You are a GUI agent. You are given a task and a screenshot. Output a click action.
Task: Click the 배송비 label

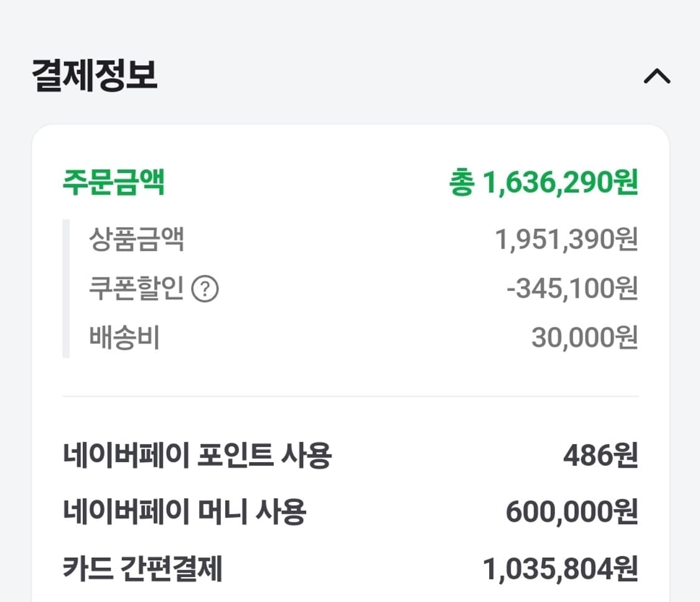click(x=124, y=338)
